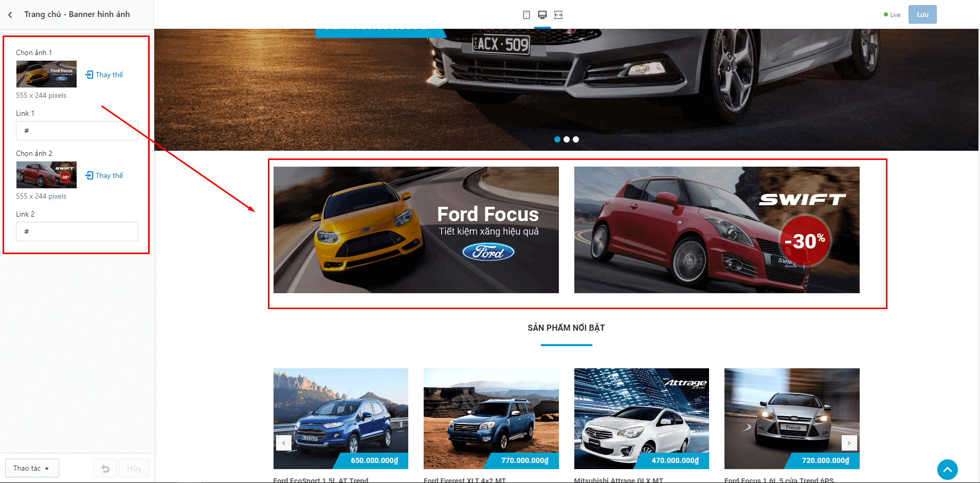Switch to mobile preview icon
The height and width of the screenshot is (483, 980).
pyautogui.click(x=527, y=15)
